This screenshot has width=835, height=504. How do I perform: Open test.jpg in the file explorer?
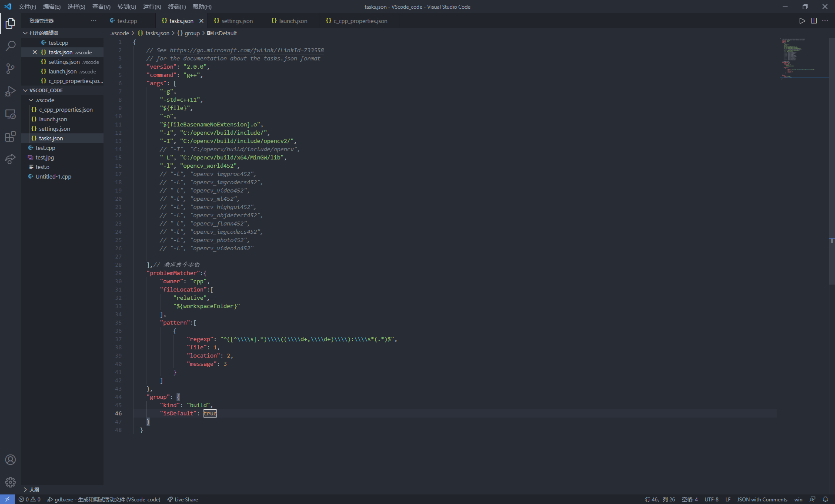tap(45, 157)
